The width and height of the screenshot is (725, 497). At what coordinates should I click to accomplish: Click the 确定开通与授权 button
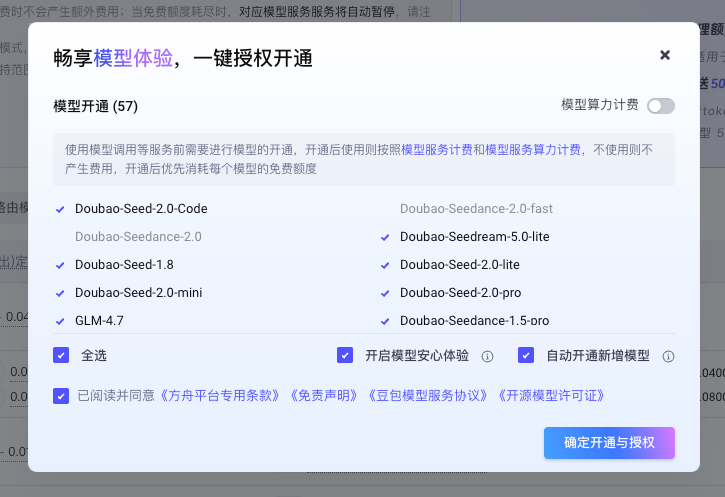(x=609, y=443)
